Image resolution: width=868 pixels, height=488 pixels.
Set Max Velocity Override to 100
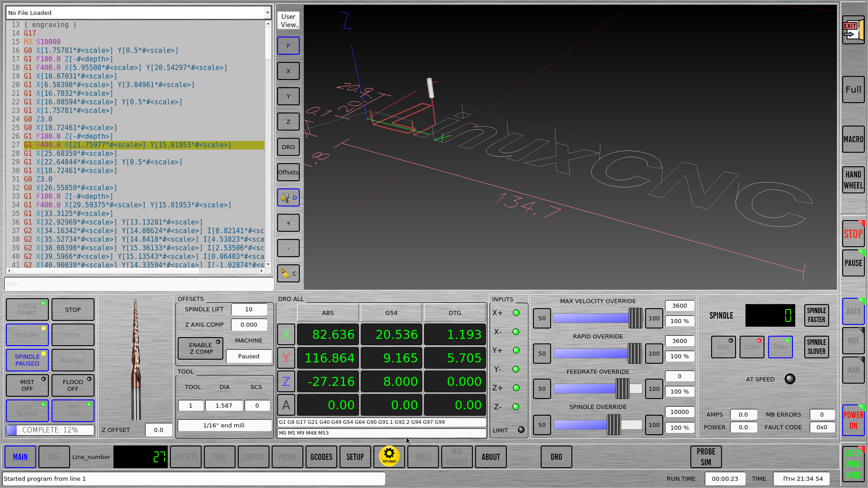click(x=654, y=318)
